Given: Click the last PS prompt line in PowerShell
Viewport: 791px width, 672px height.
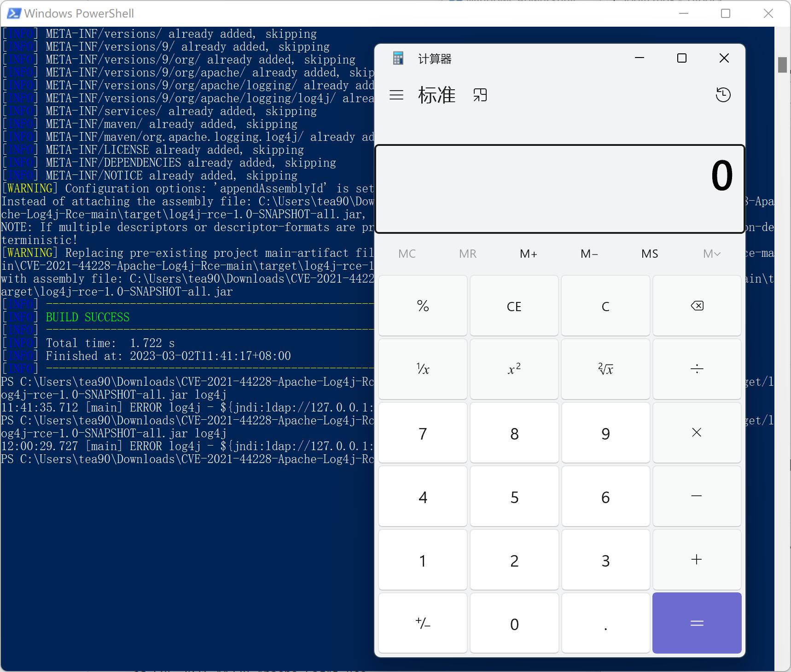Looking at the screenshot, I should coord(187,459).
